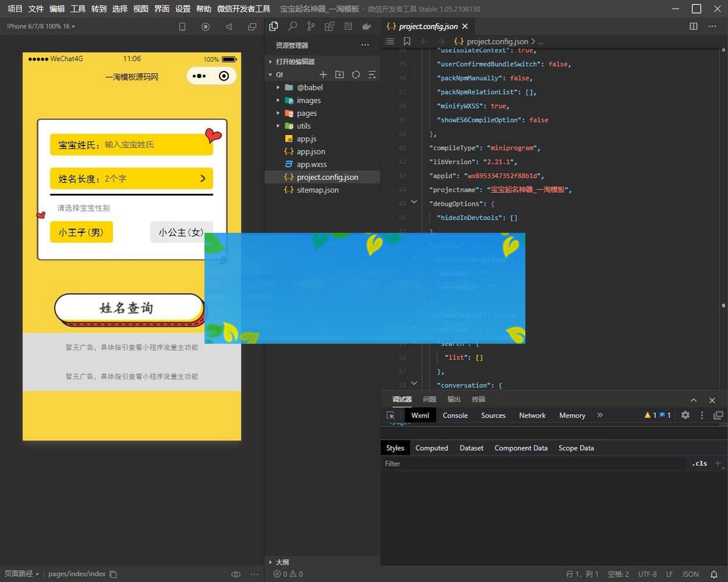The height and width of the screenshot is (582, 728).
Task: Refresh the QI explorer file tree
Action: pos(356,75)
